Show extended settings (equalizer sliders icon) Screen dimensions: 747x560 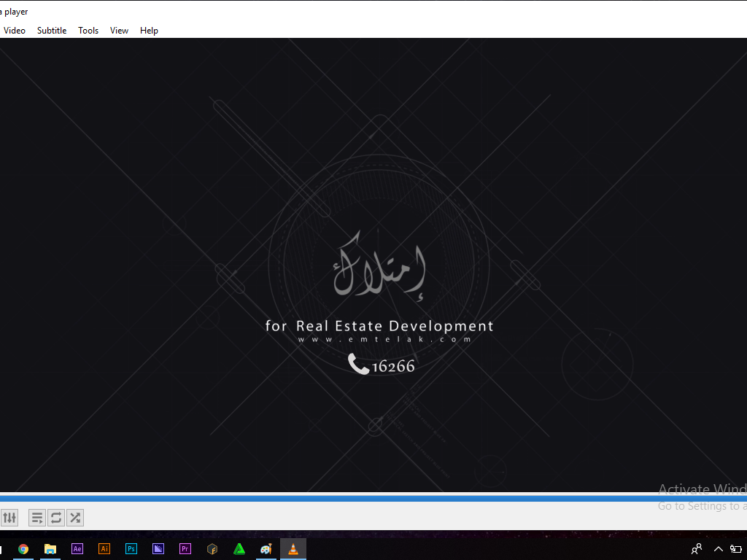pos(9,518)
